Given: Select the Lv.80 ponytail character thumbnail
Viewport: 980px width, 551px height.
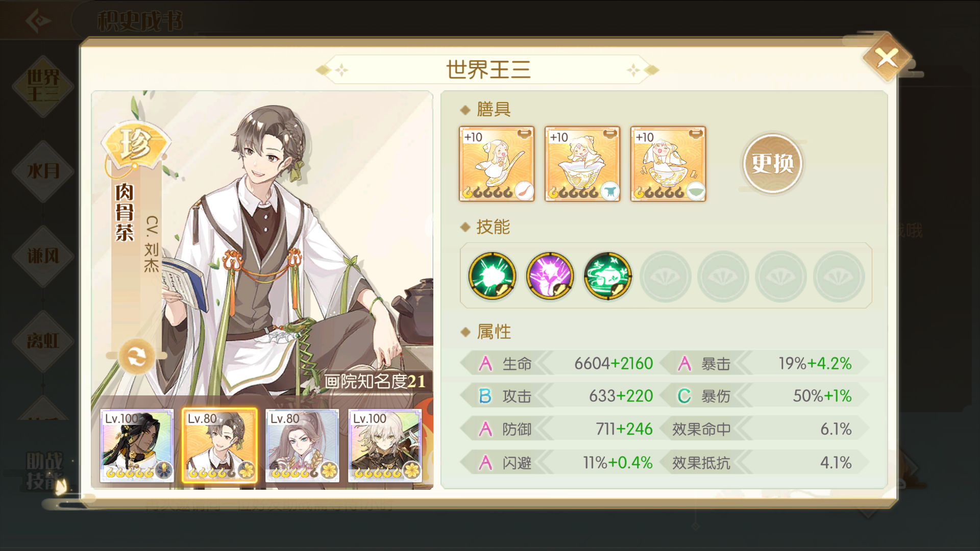Looking at the screenshot, I should click(x=302, y=445).
